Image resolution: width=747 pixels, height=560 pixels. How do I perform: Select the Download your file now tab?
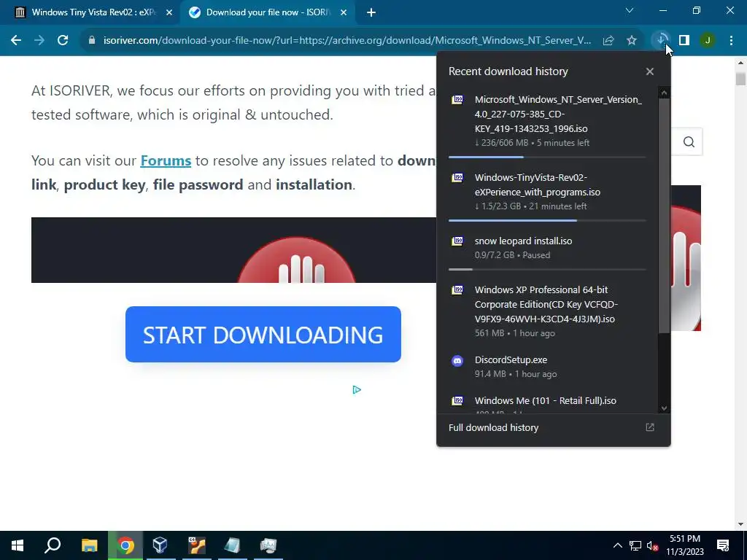tap(267, 12)
